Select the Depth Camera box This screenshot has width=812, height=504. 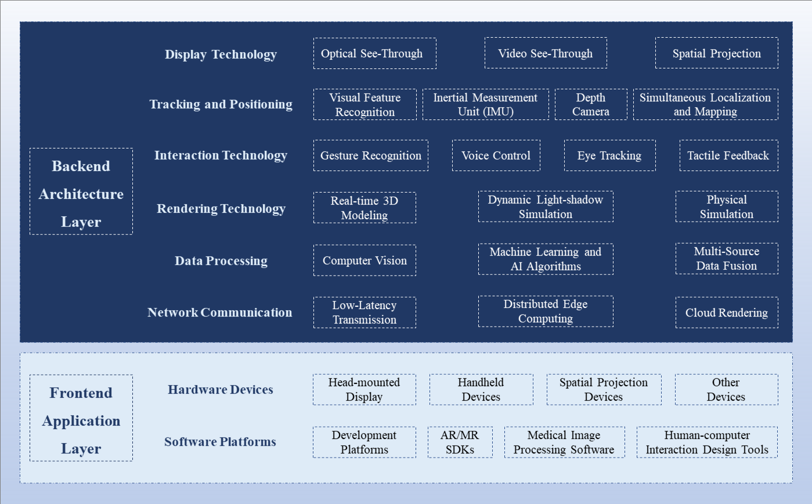pos(591,104)
